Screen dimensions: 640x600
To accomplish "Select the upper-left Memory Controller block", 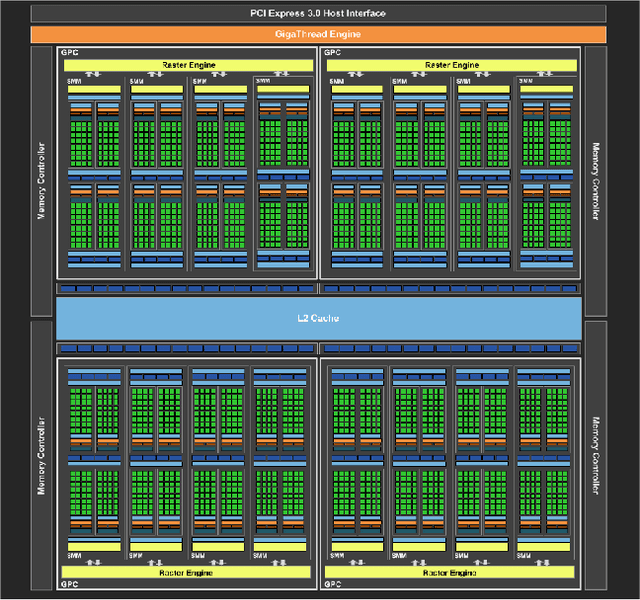I will coord(42,180).
